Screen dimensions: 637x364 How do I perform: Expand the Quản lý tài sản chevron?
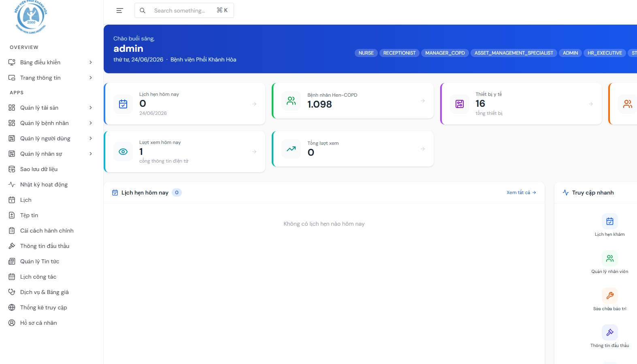point(91,108)
